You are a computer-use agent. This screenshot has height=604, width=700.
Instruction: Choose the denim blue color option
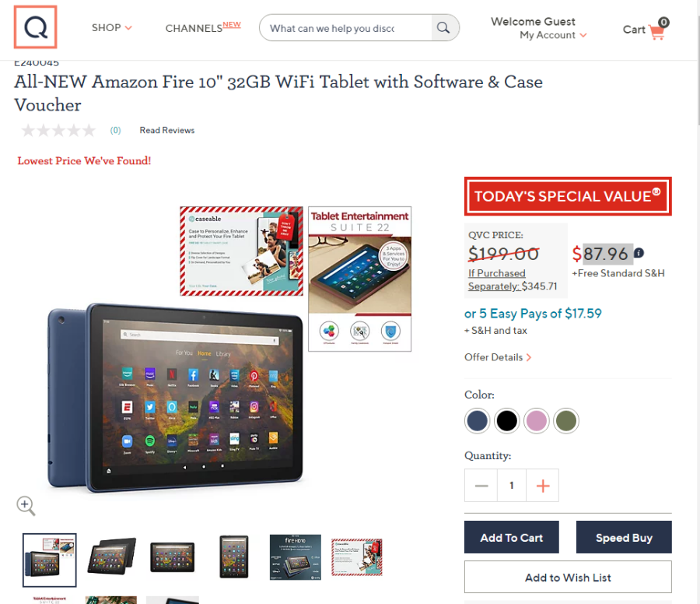478,421
